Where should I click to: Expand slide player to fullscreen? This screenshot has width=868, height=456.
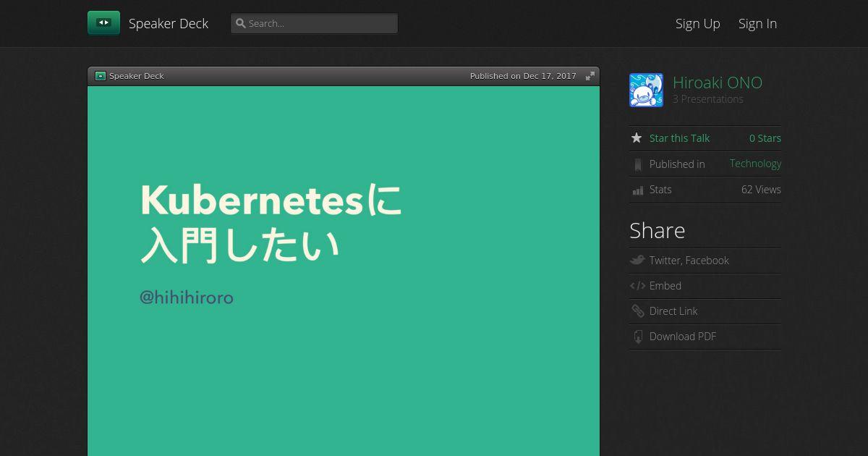click(590, 76)
